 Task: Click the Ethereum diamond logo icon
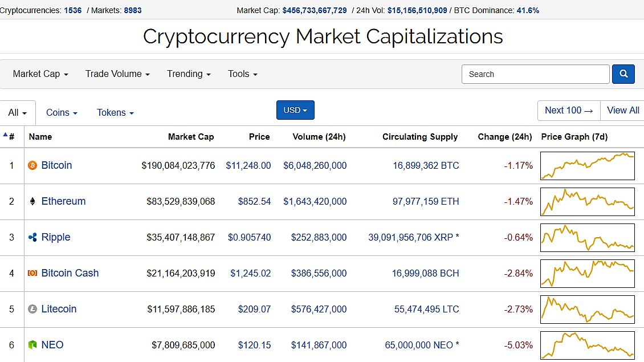point(32,201)
